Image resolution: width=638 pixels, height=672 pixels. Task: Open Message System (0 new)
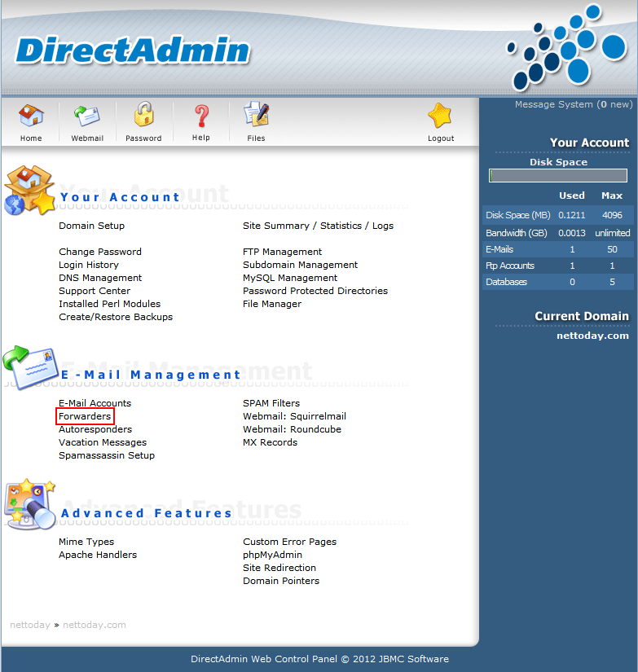[x=574, y=104]
